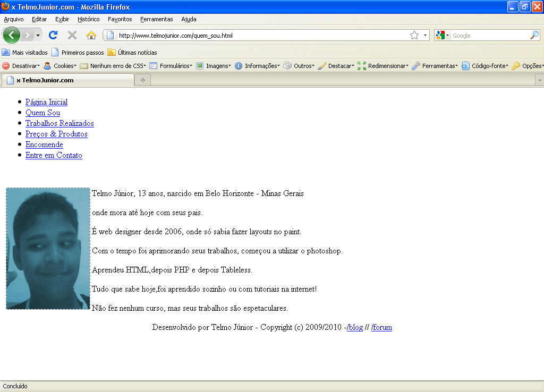Go to the Home page icon

coord(91,35)
